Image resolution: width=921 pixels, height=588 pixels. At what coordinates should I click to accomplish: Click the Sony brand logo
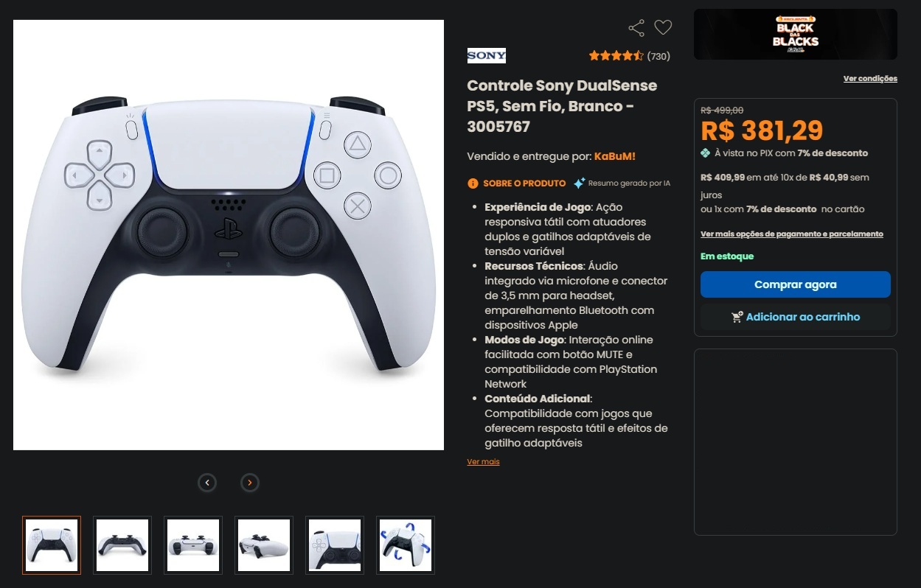(487, 55)
